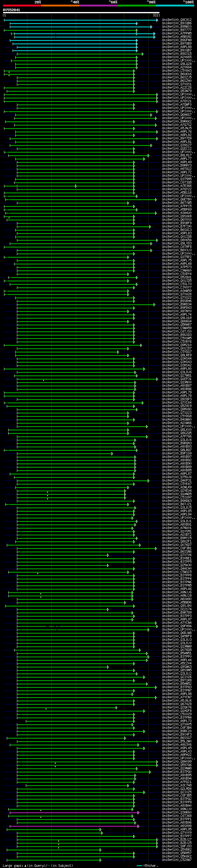Select the AV552041 query name label
This screenshot has height=868, width=197.
point(11,10)
